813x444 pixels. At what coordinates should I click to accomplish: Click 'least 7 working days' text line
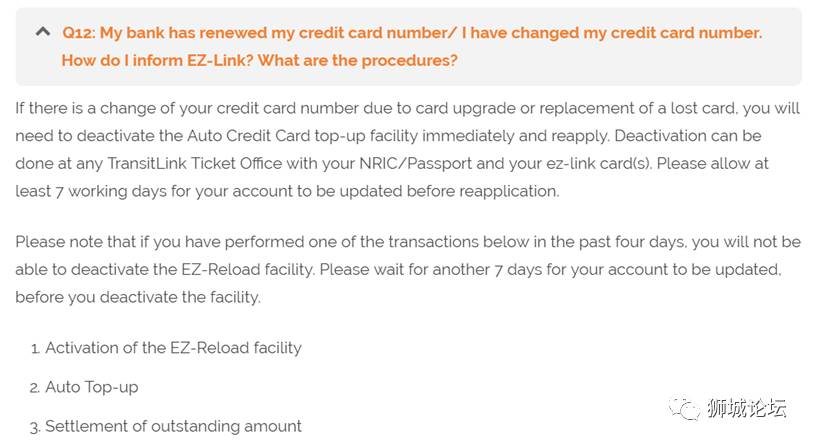point(96,191)
